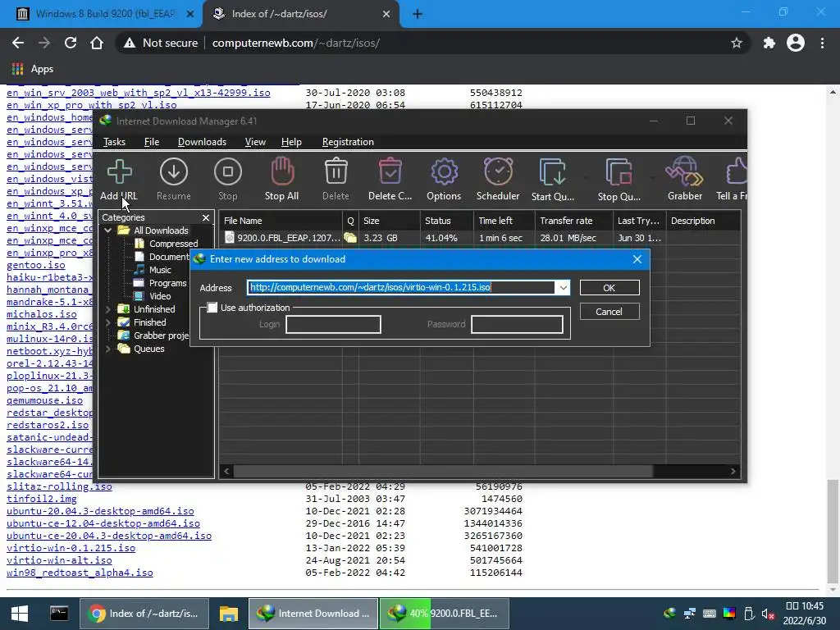Select the Programs category
The image size is (840, 630).
tap(167, 283)
